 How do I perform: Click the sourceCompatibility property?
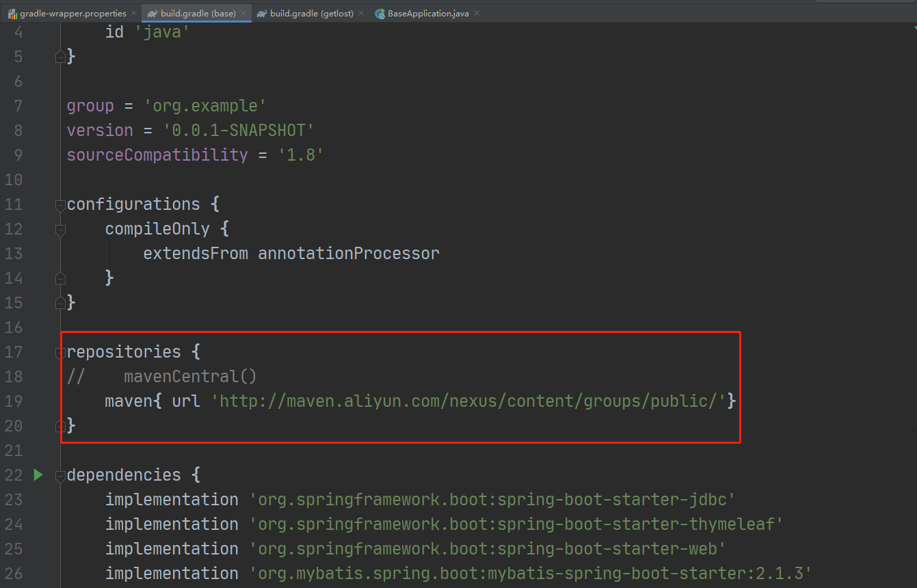pyautogui.click(x=157, y=155)
